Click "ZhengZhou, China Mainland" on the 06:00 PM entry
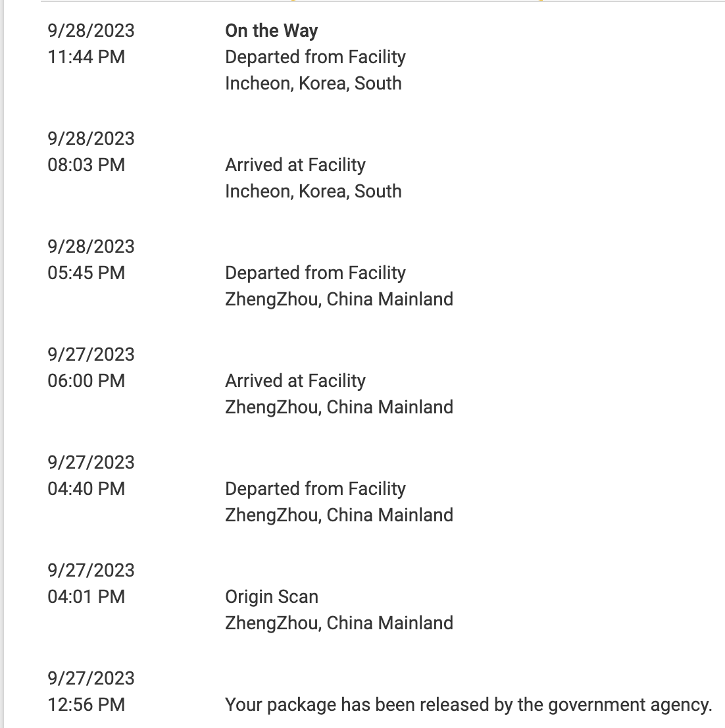Image resolution: width=725 pixels, height=728 pixels. point(339,407)
